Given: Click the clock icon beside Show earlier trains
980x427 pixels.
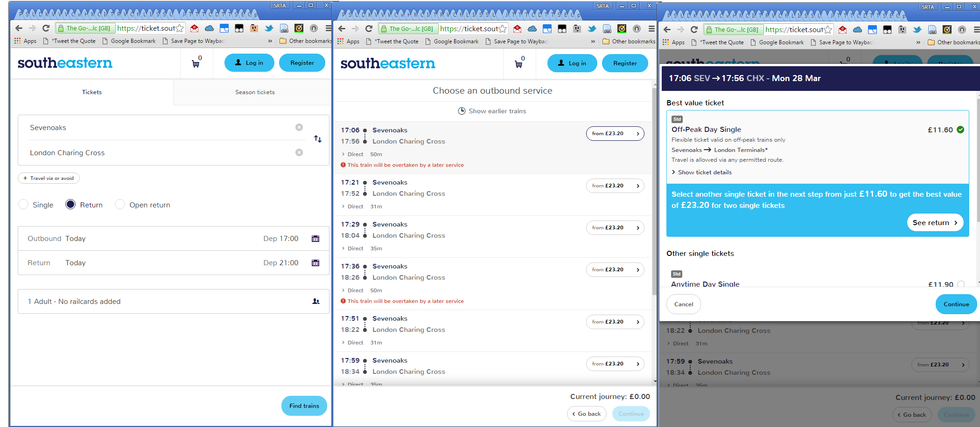Looking at the screenshot, I should [x=462, y=111].
